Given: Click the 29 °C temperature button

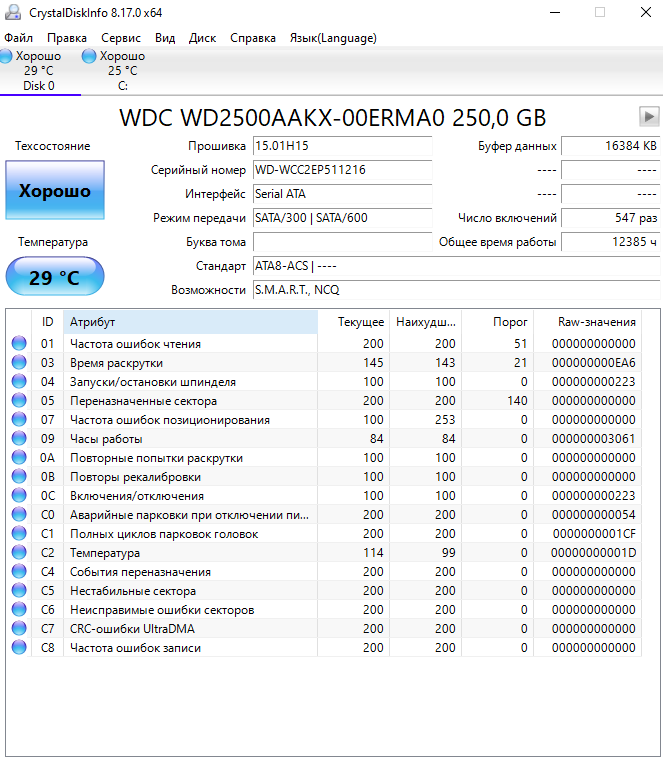Looking at the screenshot, I should (55, 276).
